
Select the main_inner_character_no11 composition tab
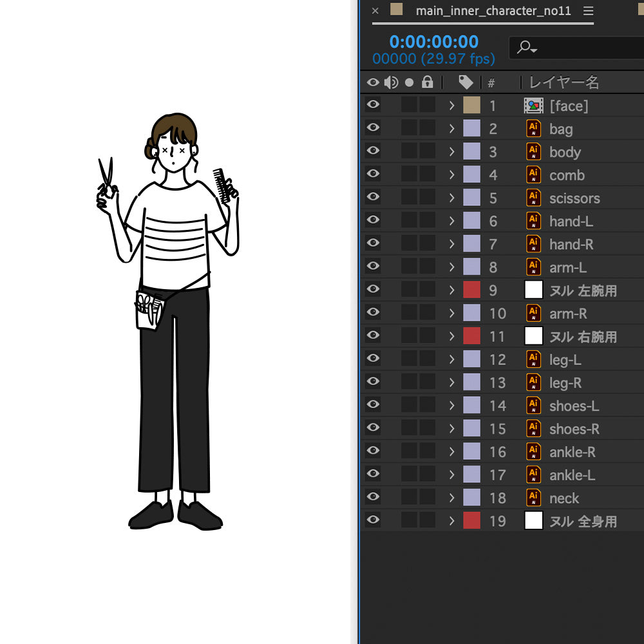(493, 11)
